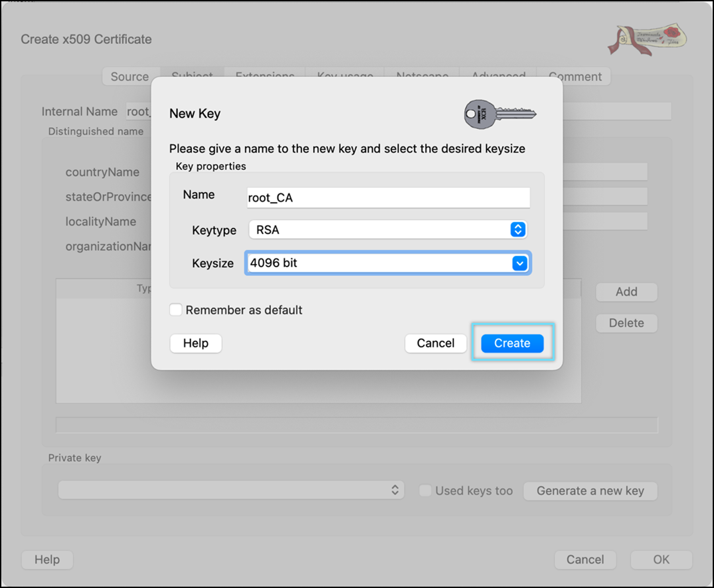Open Help in the New Key dialog
This screenshot has height=588, width=714.
(196, 343)
